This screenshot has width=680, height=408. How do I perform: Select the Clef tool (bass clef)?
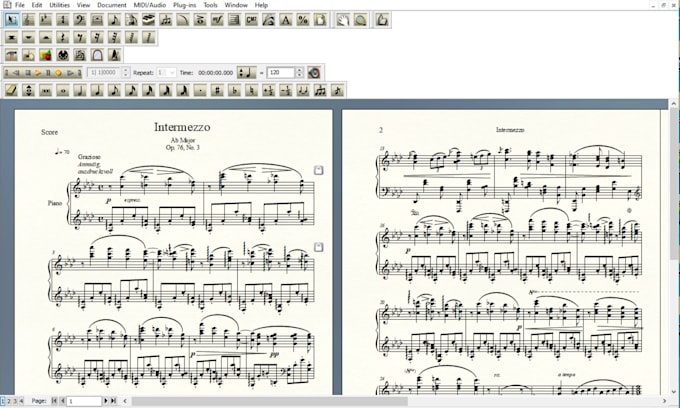(x=80, y=20)
